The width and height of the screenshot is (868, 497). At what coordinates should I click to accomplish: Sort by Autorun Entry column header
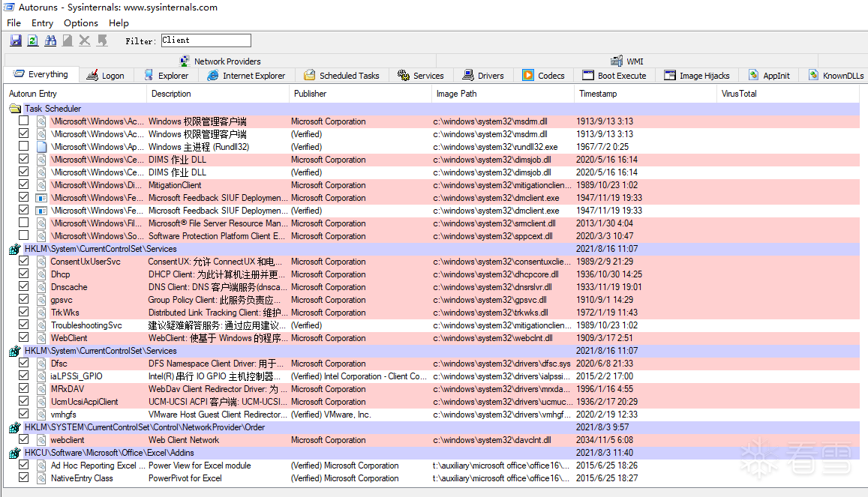[75, 94]
